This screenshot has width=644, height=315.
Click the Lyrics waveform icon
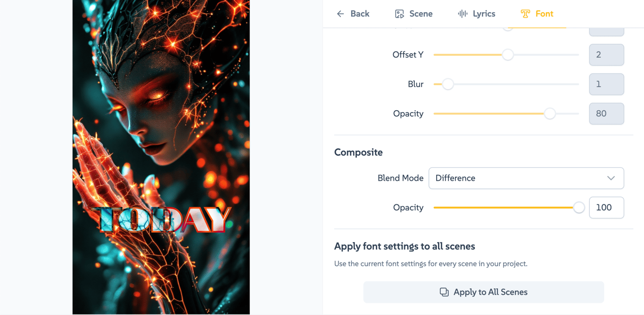coord(462,14)
